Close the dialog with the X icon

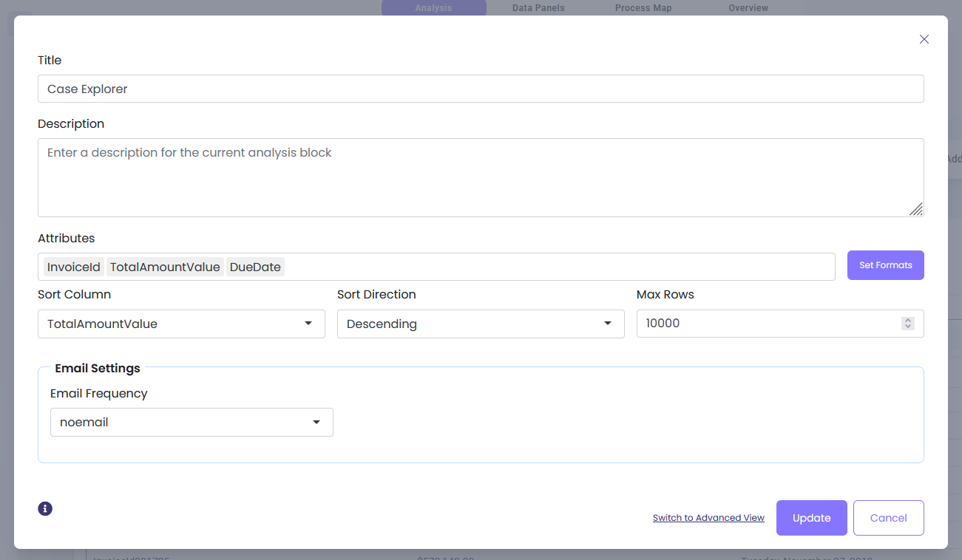click(924, 39)
